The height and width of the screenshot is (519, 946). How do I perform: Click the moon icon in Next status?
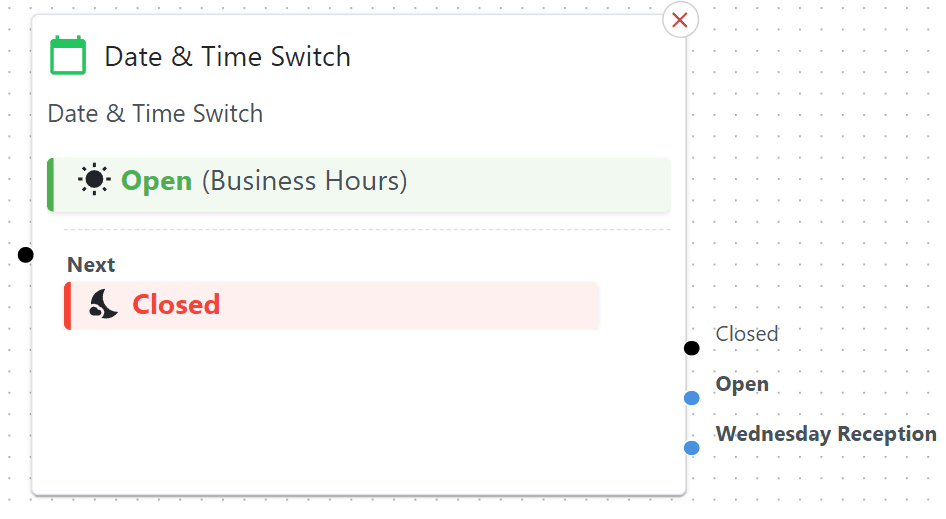tap(104, 304)
